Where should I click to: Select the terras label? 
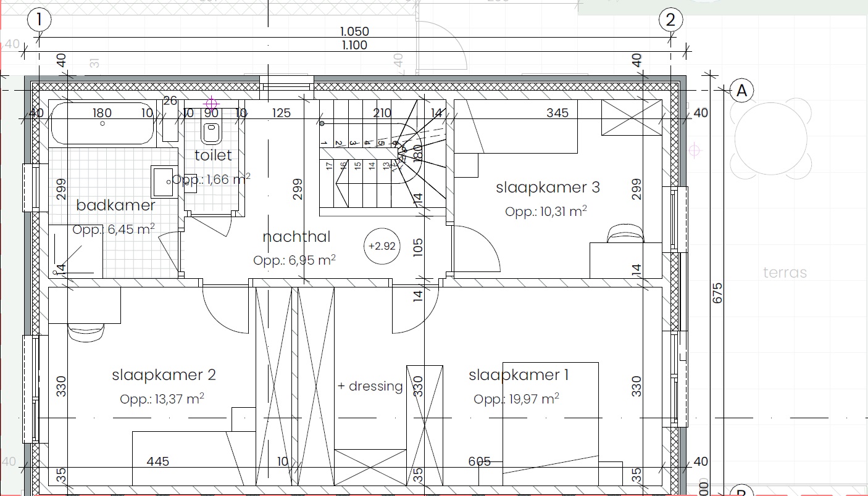click(x=785, y=273)
